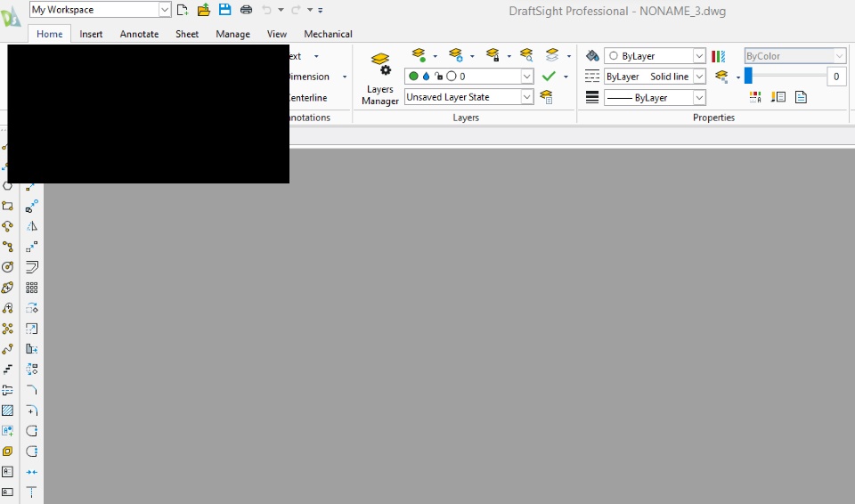The height and width of the screenshot is (504, 855).
Task: Expand the Dimension tool dropdown arrow
Action: (x=345, y=77)
